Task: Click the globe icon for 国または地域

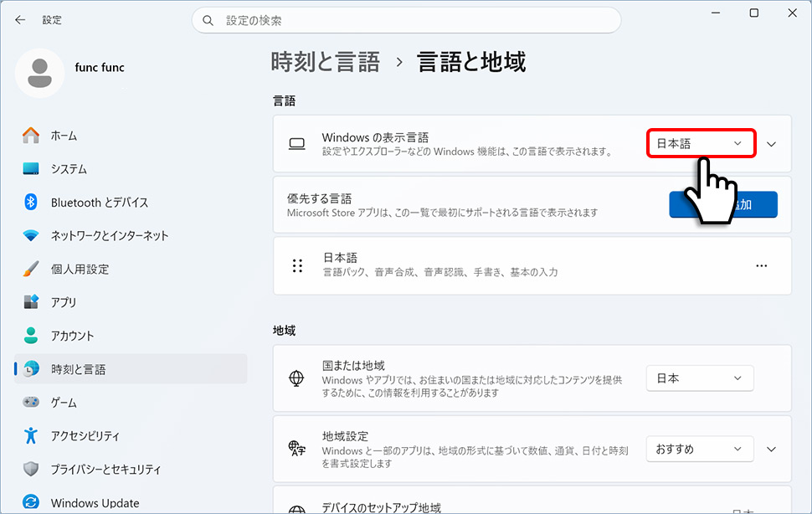Action: 296,378
